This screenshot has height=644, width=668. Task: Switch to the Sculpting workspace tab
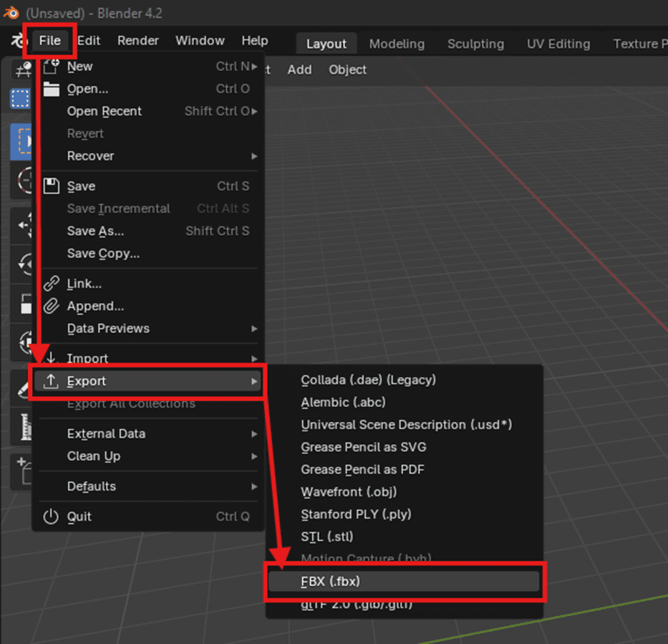click(x=475, y=44)
